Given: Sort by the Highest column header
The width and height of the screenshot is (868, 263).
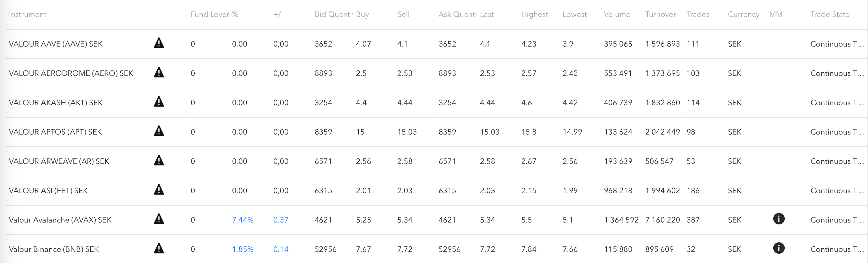Looking at the screenshot, I should [x=535, y=14].
